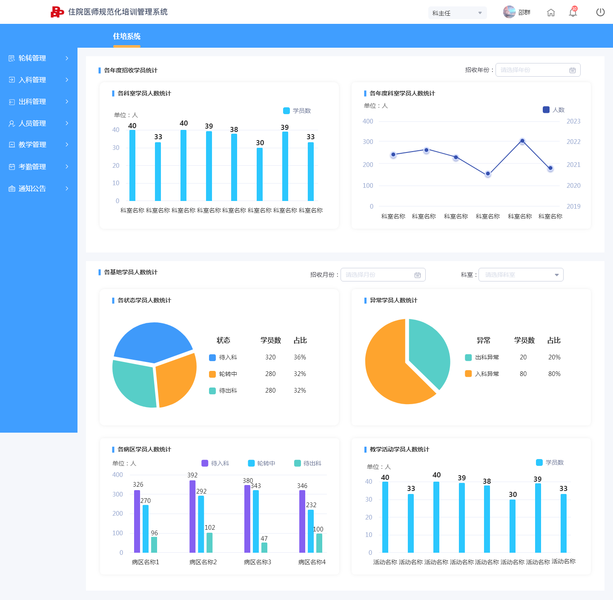Click the 出科管理 sidebar icon

pos(12,102)
